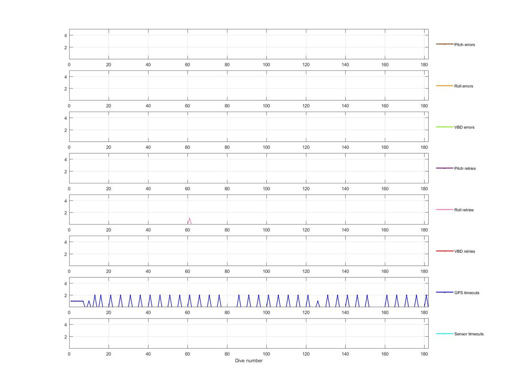Click tick label 140 below the Roll retries plot

(x=345, y=230)
